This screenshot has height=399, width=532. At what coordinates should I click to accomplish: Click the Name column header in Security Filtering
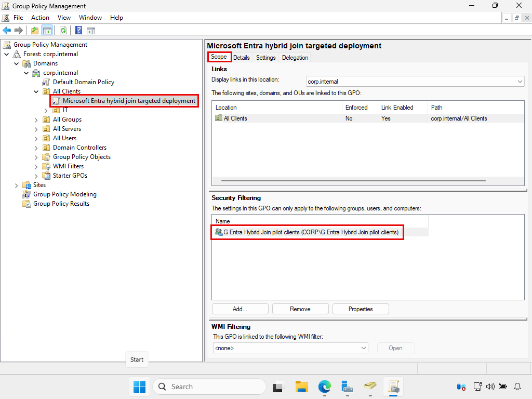tap(320, 221)
